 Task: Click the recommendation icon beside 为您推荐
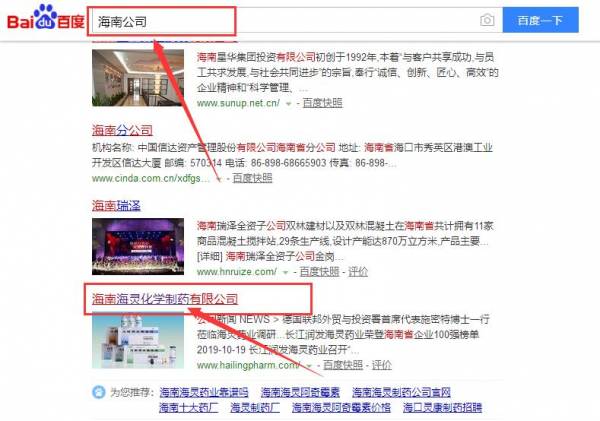(98, 392)
